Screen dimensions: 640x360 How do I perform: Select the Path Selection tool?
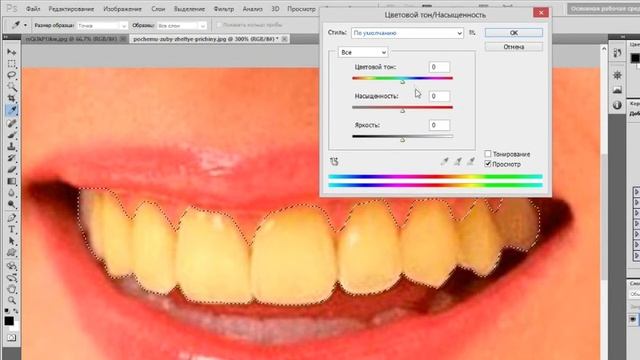11,241
